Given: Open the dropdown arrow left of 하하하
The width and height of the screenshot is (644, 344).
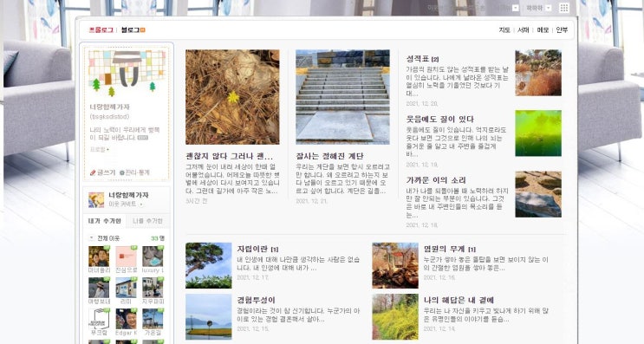Looking at the screenshot, I should 516,8.
